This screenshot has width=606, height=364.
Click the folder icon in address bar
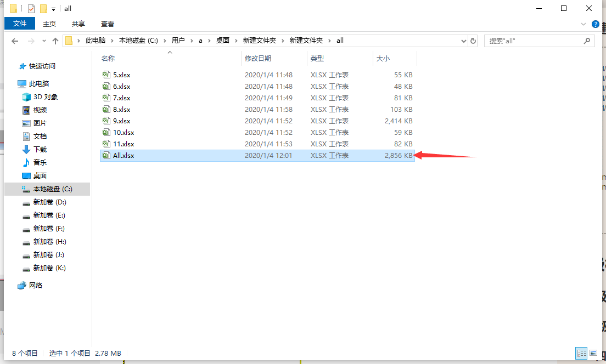[x=69, y=41]
